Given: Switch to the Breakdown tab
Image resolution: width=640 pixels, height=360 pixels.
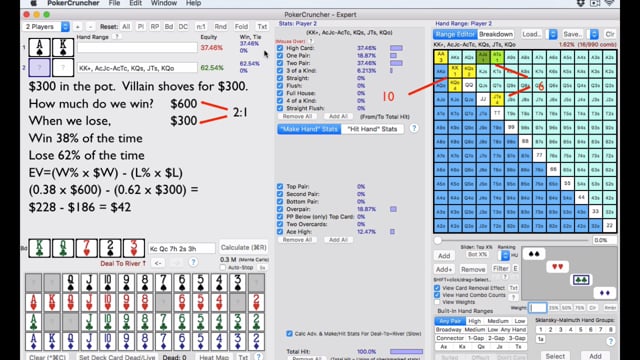Looking at the screenshot, I should 496,34.
